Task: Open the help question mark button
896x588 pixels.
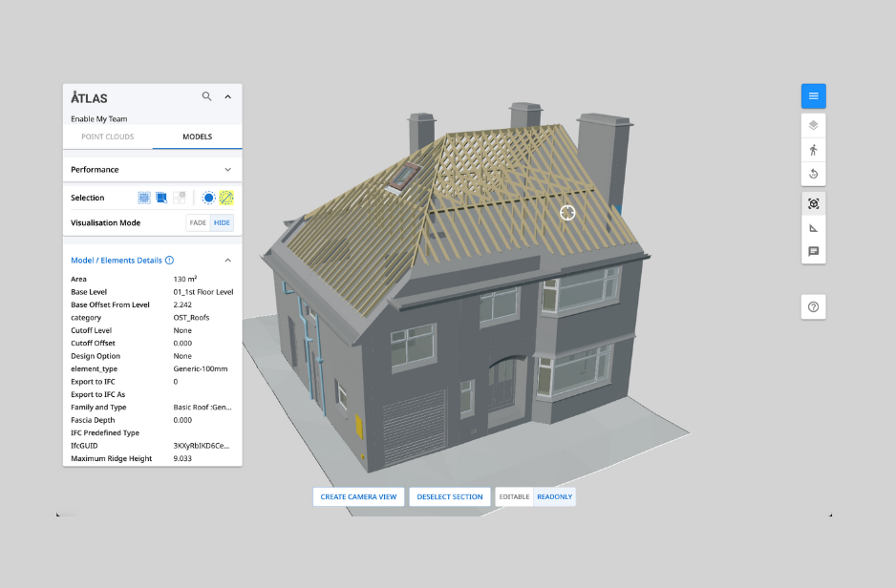Action: pos(813,306)
